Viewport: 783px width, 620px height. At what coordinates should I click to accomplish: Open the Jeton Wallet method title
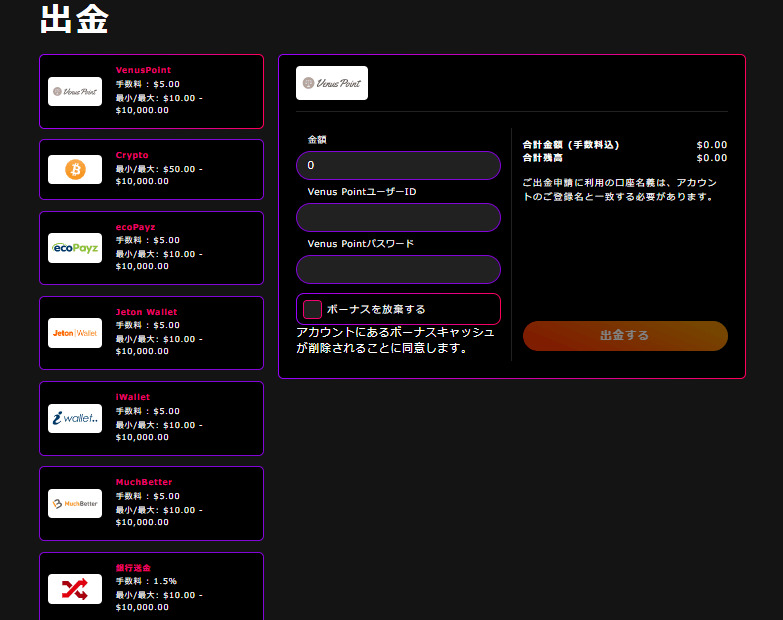[x=146, y=312]
